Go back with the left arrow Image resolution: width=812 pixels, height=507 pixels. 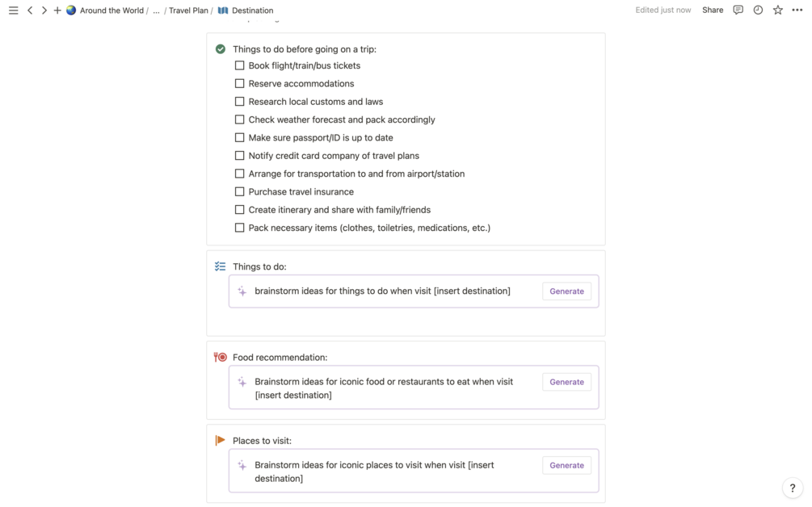(30, 10)
